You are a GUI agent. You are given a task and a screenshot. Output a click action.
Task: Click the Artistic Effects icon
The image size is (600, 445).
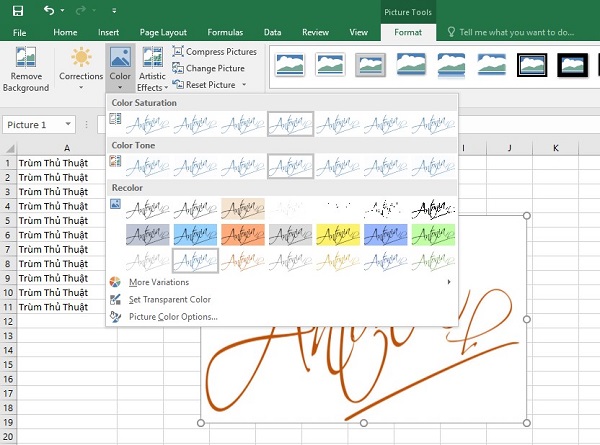pyautogui.click(x=152, y=66)
